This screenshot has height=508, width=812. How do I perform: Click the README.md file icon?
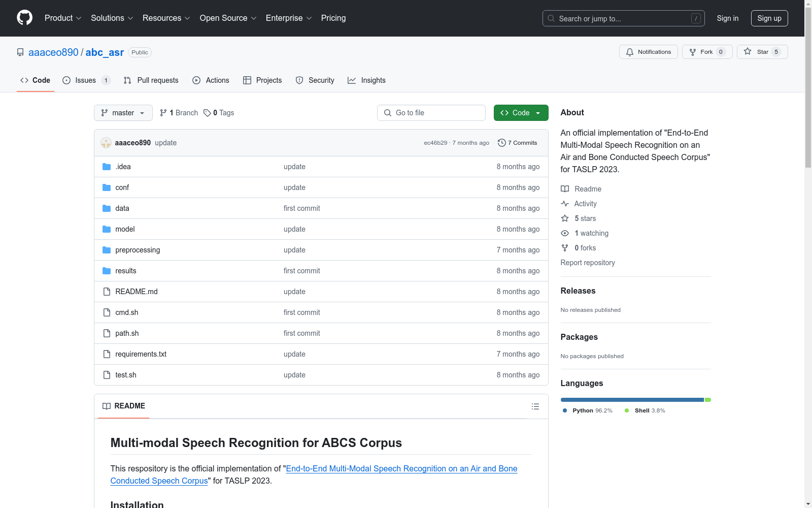pos(107,292)
